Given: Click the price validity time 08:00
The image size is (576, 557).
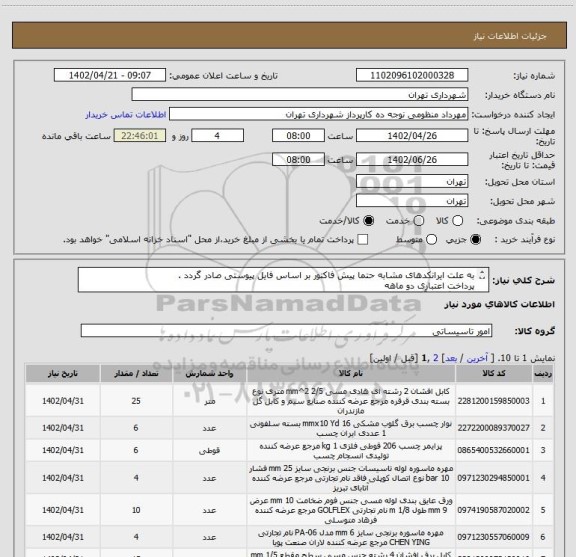Looking at the screenshot, I should coord(298,159).
